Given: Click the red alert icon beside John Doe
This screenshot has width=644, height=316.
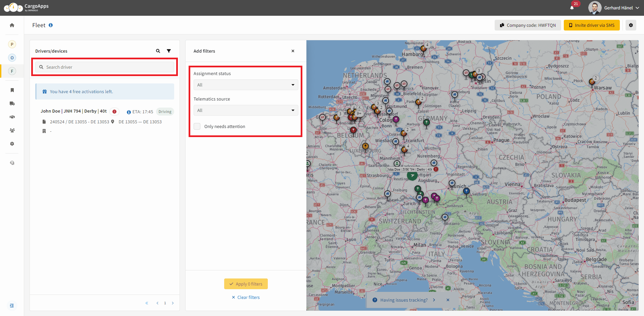Looking at the screenshot, I should (x=114, y=112).
